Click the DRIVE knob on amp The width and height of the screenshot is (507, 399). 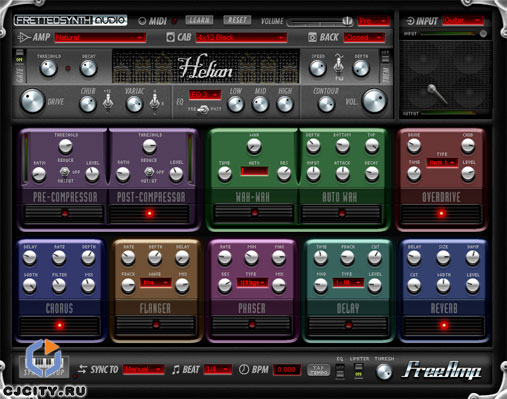(32, 101)
